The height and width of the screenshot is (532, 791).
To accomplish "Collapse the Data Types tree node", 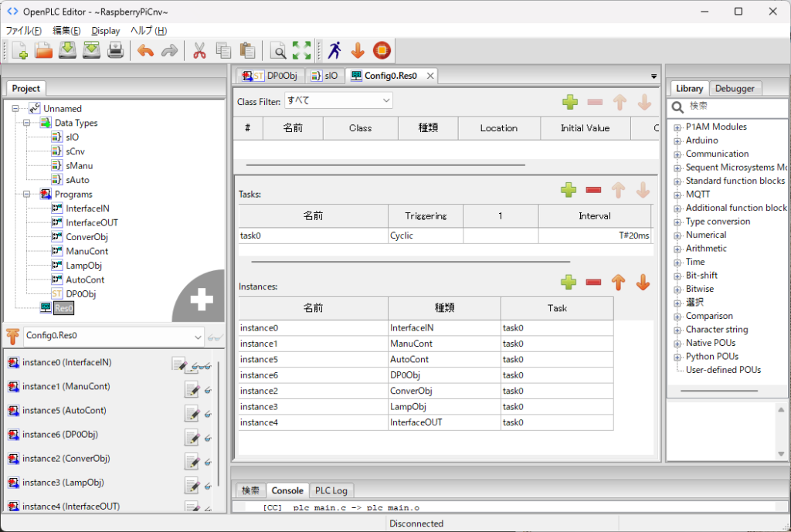I will coord(27,123).
